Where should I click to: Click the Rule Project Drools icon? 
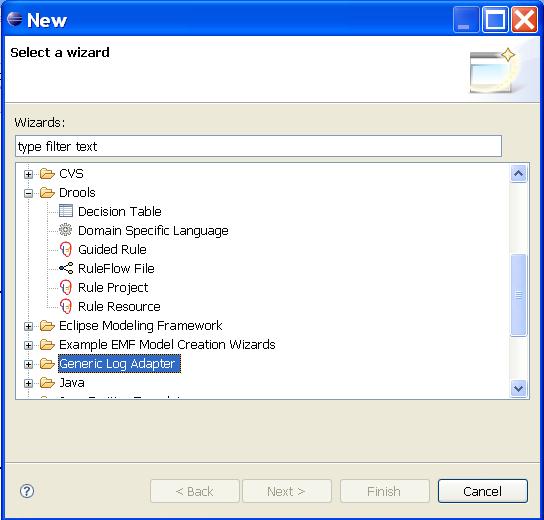tap(66, 287)
